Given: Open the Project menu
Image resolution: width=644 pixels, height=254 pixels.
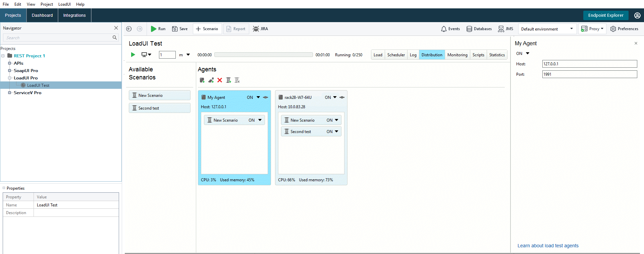Looking at the screenshot, I should click(47, 4).
